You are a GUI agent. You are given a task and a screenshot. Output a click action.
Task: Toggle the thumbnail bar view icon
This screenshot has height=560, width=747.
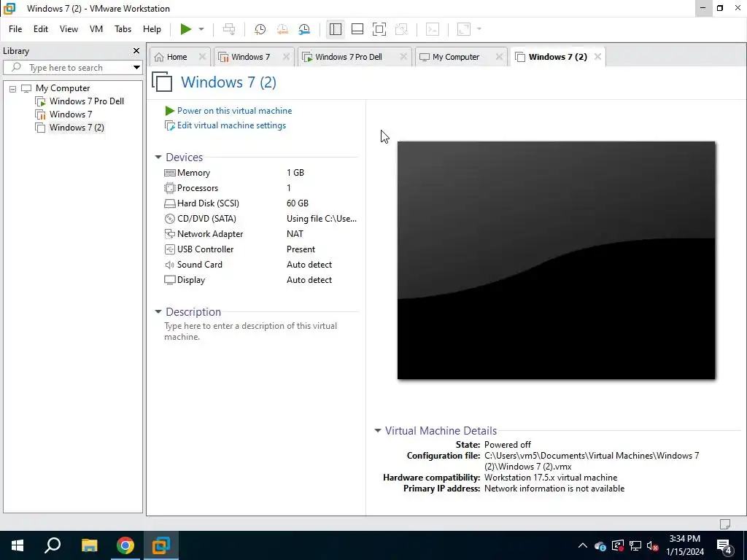(x=357, y=29)
